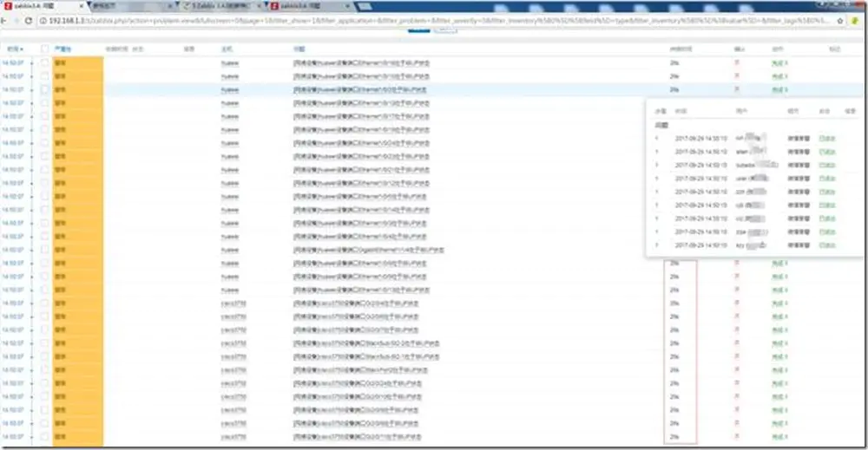Focus the address bar showing 192.168.1.3 URL

tap(440, 21)
